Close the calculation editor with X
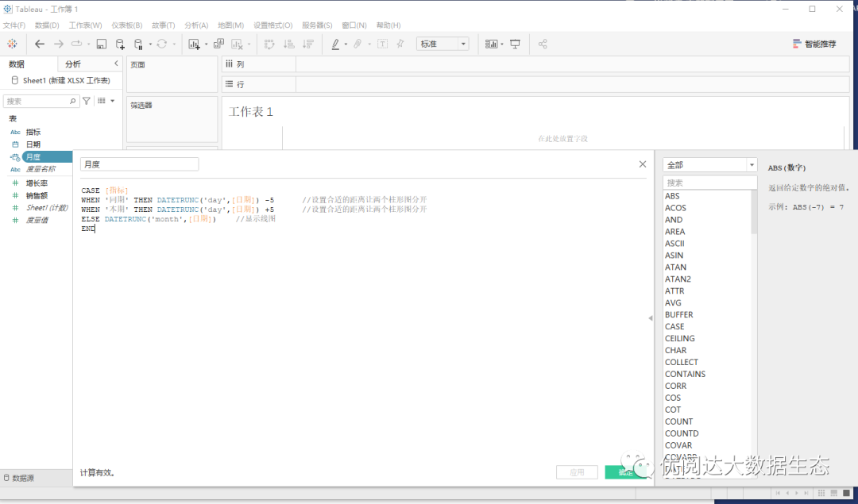 click(643, 164)
